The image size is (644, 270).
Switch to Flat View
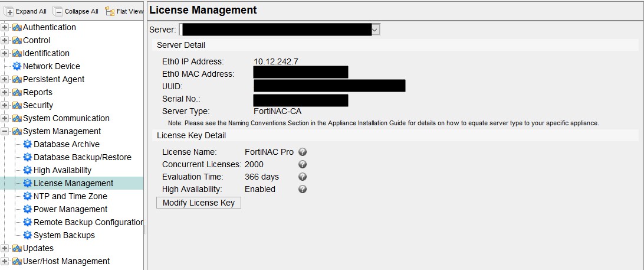[124, 11]
